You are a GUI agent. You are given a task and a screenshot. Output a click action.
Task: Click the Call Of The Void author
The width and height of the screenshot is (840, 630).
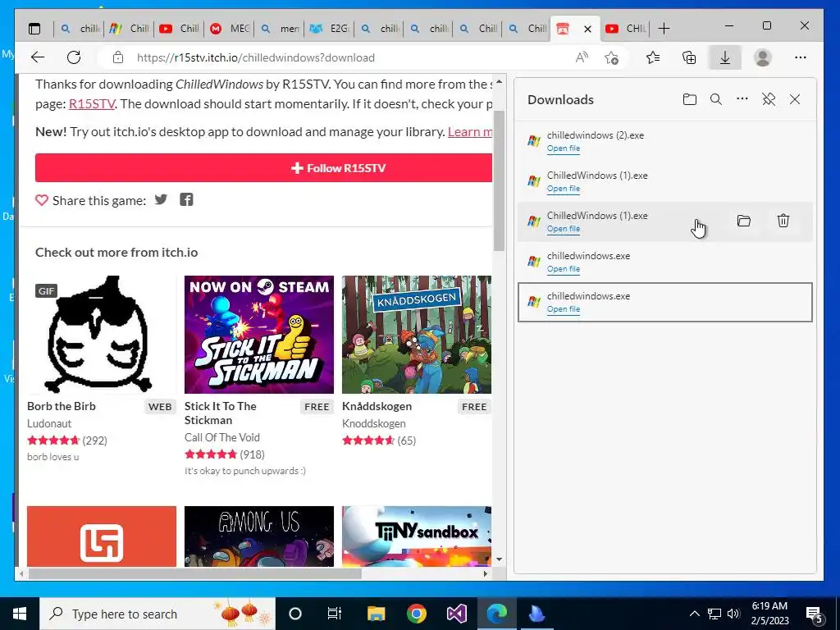point(221,437)
